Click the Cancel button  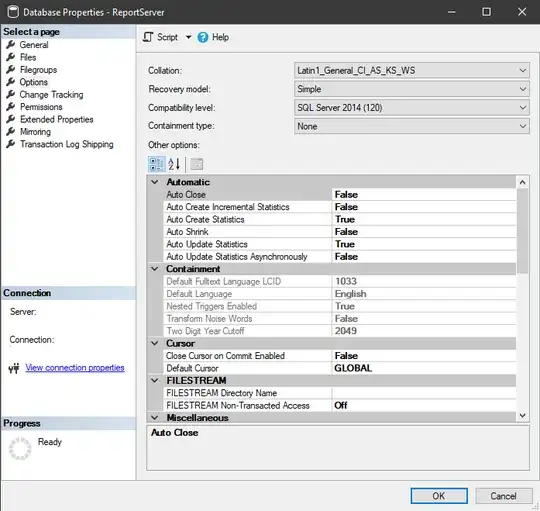click(x=503, y=496)
